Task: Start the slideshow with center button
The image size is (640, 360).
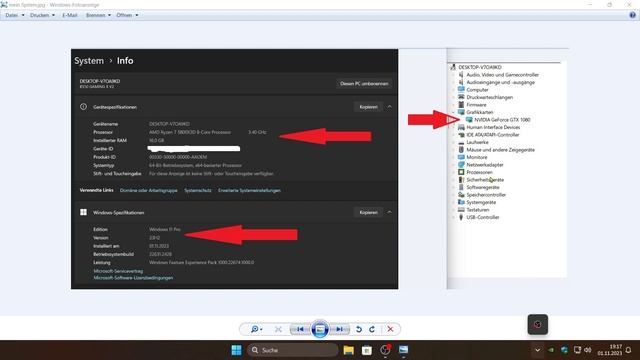Action: click(320, 329)
